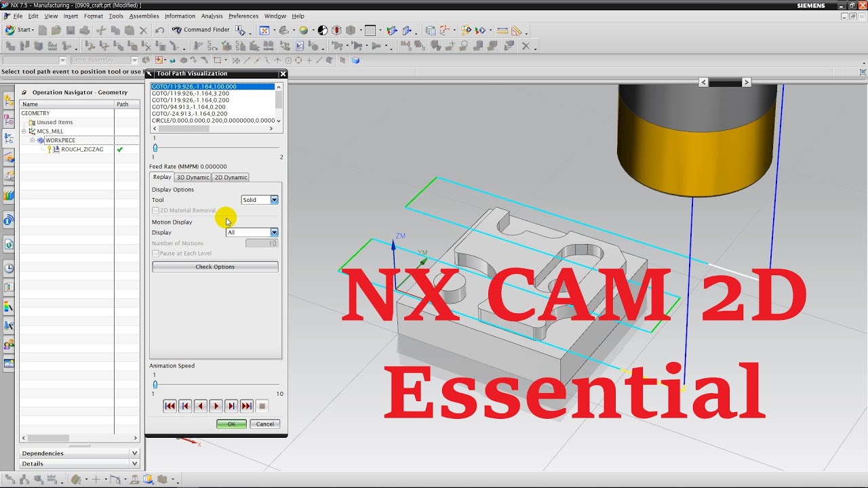Select the Replay tab
Screen dimensions: 868x488
point(162,177)
